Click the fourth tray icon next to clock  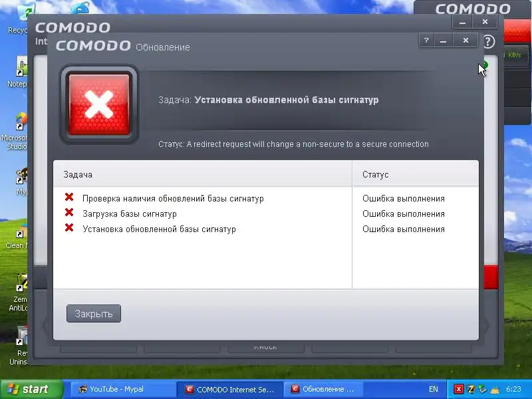(x=495, y=389)
